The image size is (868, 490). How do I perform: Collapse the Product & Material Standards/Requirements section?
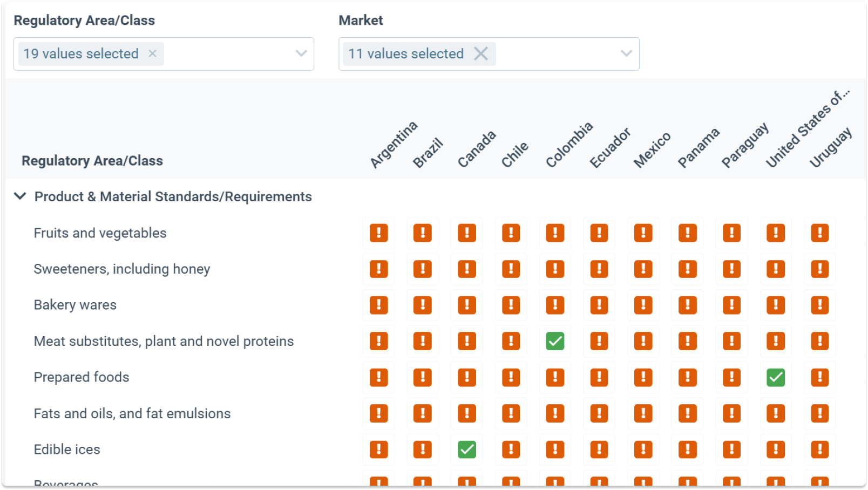(x=20, y=196)
